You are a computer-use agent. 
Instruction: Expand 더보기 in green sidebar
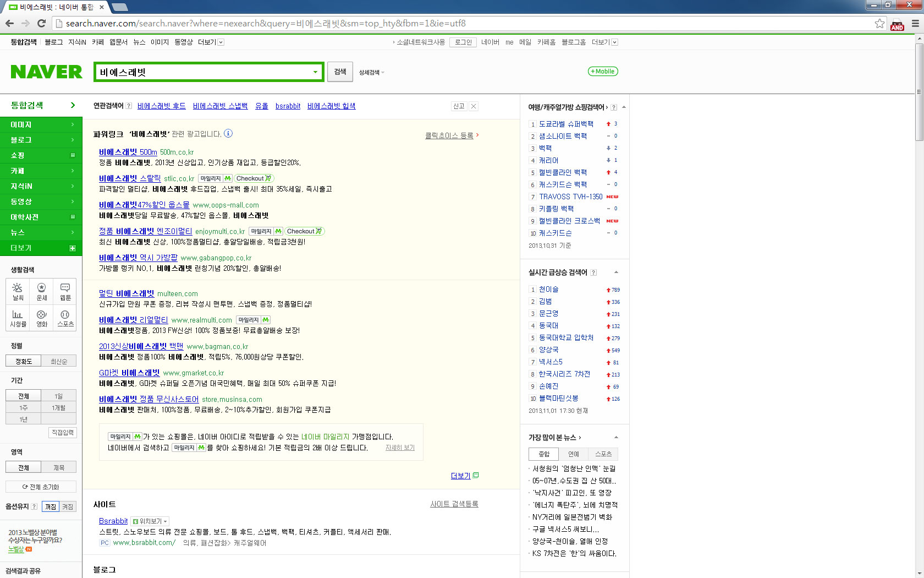41,248
